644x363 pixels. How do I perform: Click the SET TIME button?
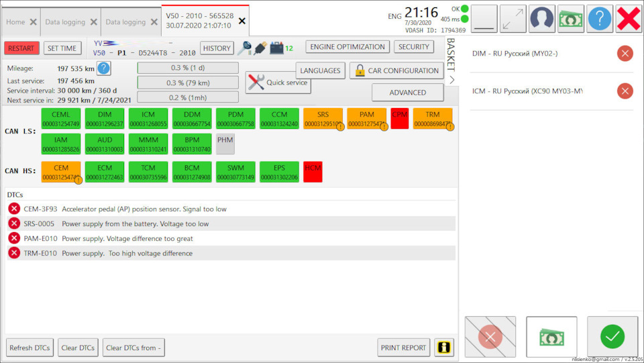(62, 48)
